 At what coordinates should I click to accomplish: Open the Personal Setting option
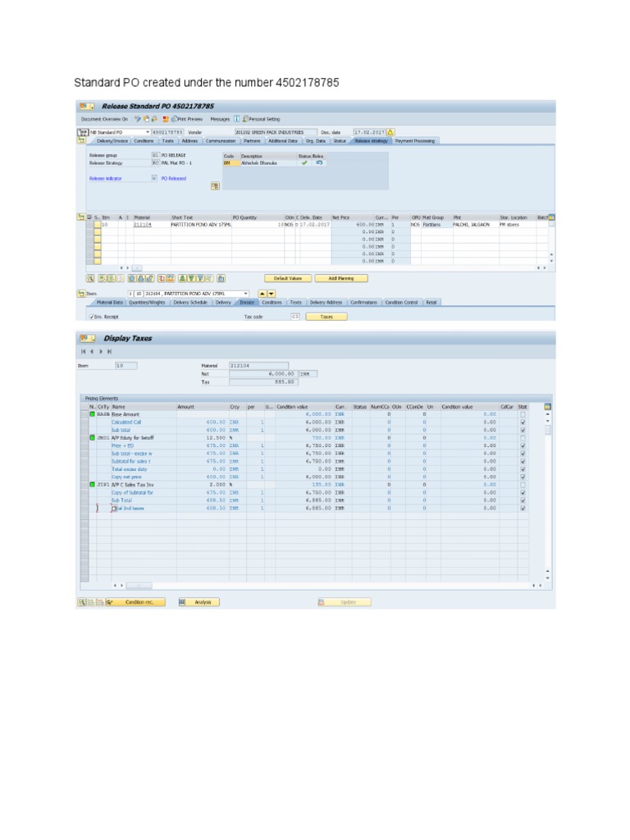click(262, 119)
